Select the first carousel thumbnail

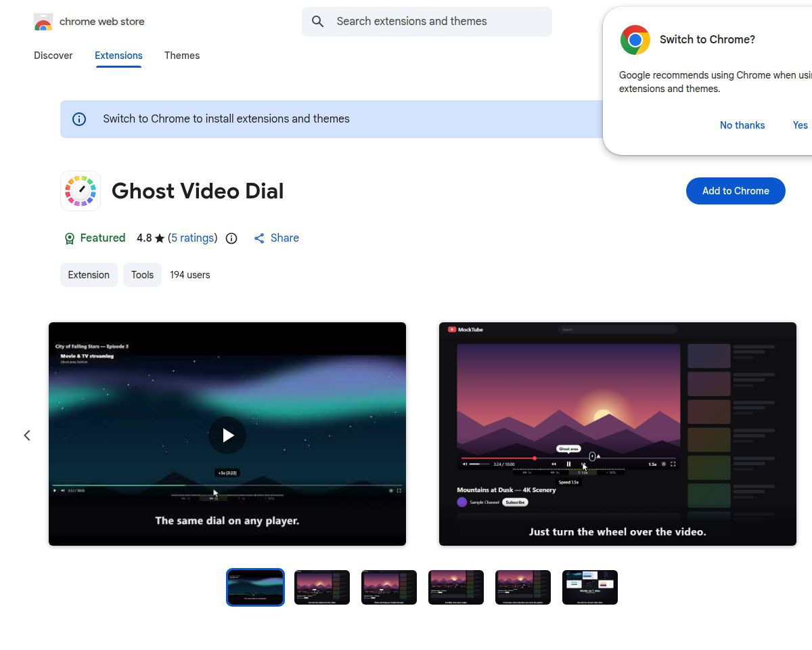tap(255, 588)
